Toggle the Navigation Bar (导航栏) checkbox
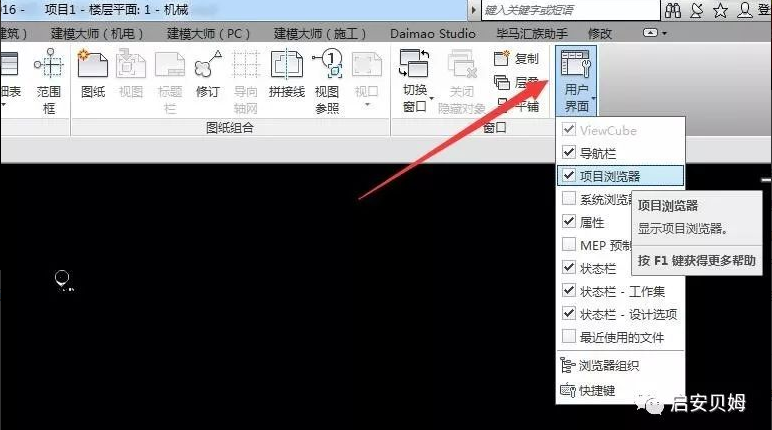The height and width of the screenshot is (430, 772). 569,153
